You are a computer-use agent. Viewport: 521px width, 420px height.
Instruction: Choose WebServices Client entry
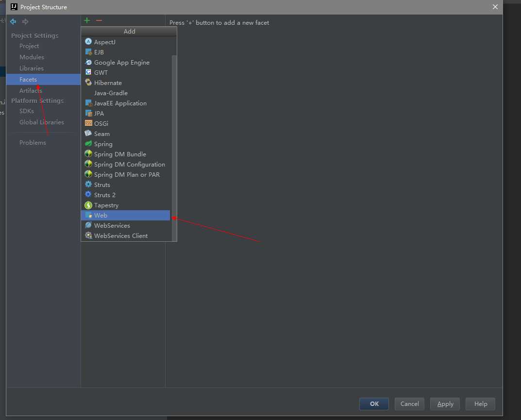tap(126, 235)
